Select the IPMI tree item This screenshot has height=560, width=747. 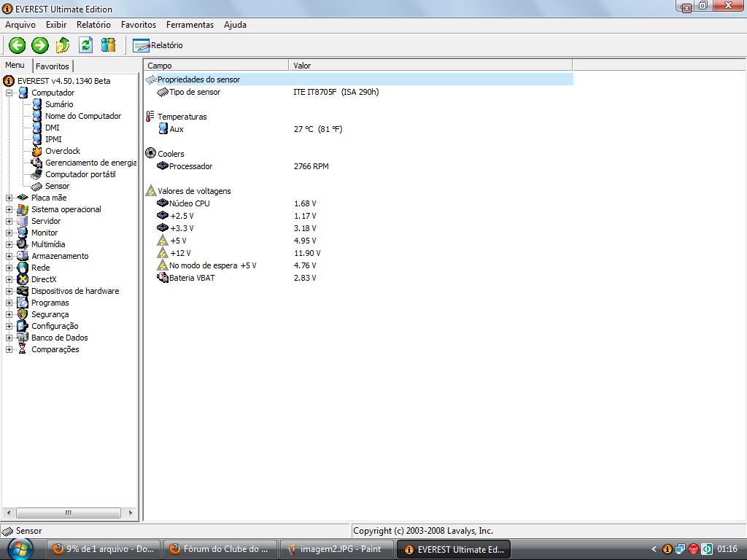click(53, 139)
